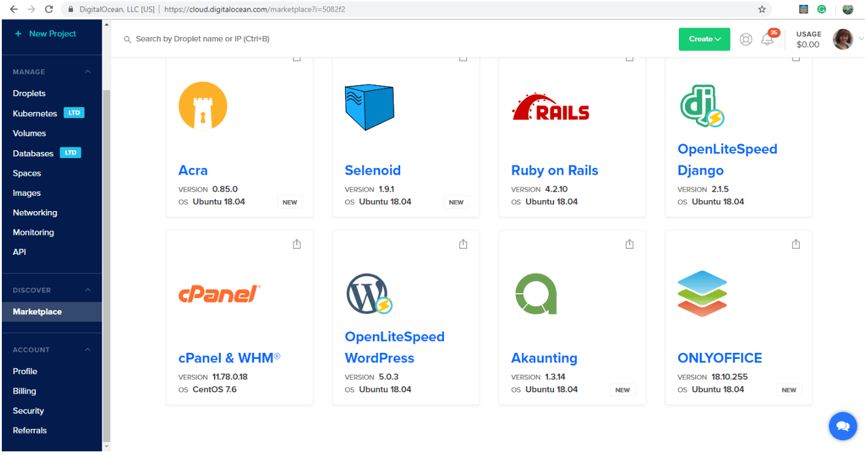
Task: Click the orange cPanel logo
Action: pyautogui.click(x=220, y=294)
